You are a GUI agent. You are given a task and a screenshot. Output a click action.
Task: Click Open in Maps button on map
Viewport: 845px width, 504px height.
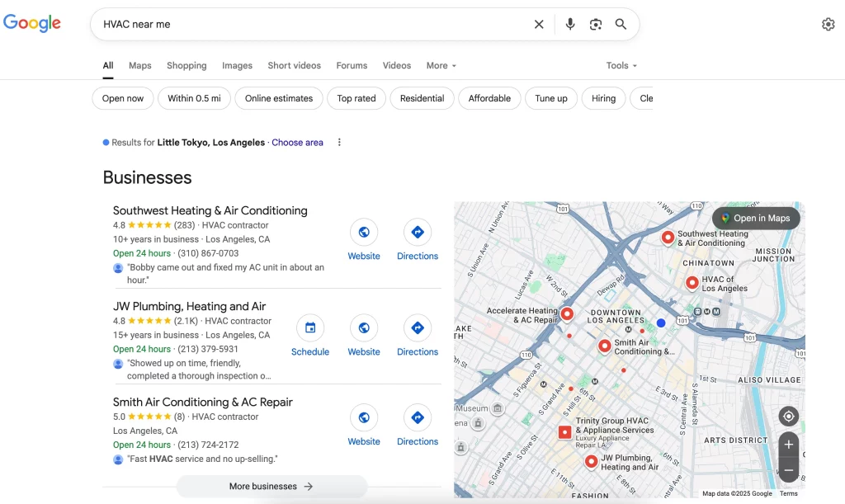tap(756, 218)
